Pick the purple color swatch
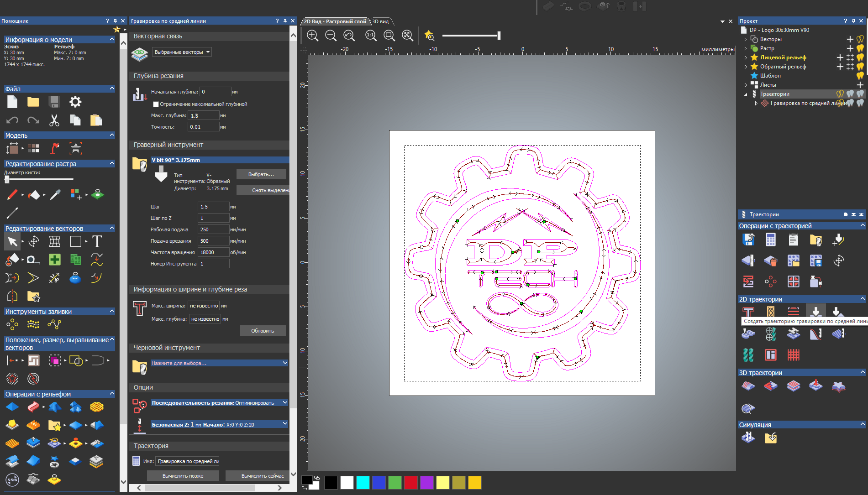 click(x=427, y=483)
